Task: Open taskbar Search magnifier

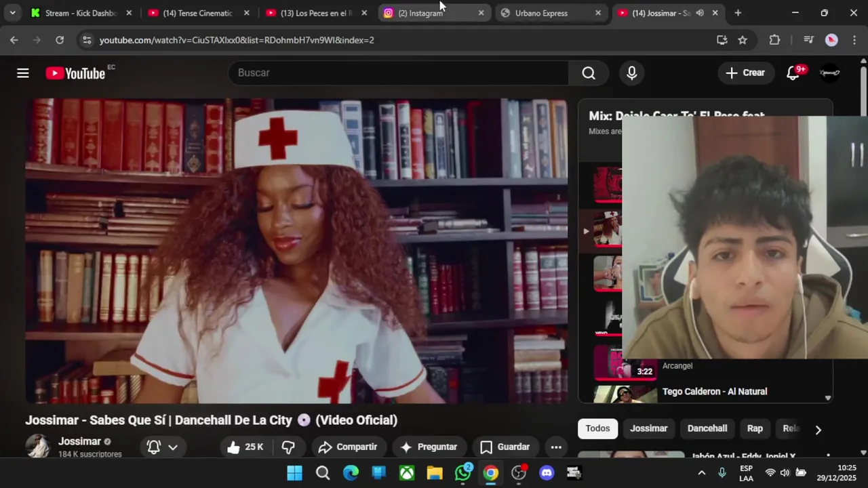Action: [x=323, y=473]
